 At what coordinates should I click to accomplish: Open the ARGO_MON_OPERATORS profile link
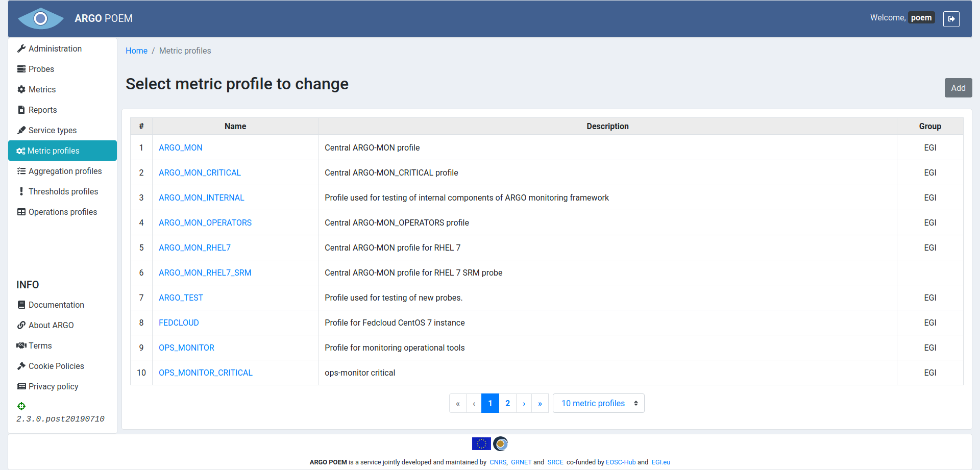[x=205, y=222]
